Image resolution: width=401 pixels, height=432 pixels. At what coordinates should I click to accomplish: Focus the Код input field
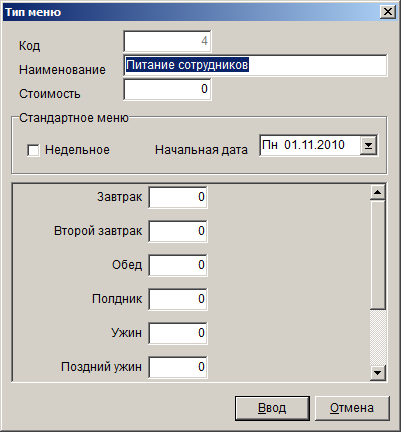point(167,41)
